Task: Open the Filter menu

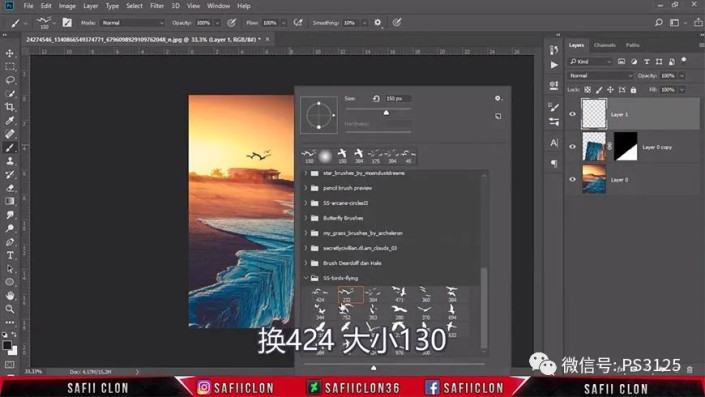Action: [157, 6]
